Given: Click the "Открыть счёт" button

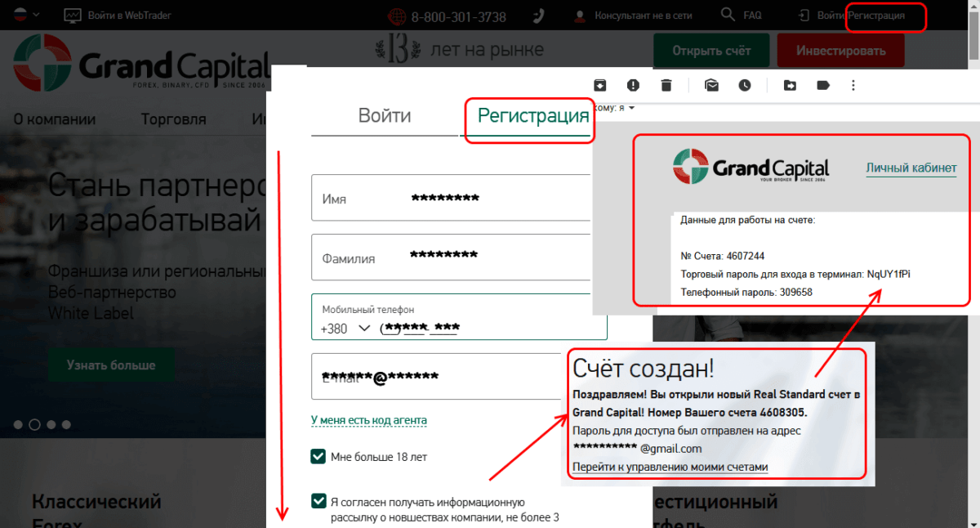Looking at the screenshot, I should [x=711, y=51].
